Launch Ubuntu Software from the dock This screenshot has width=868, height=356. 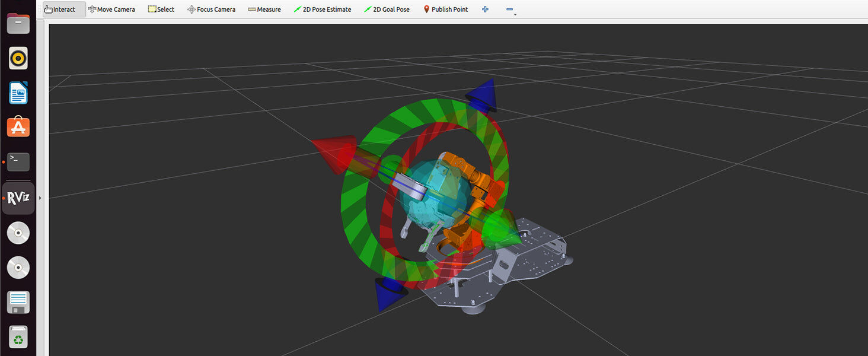[18, 127]
